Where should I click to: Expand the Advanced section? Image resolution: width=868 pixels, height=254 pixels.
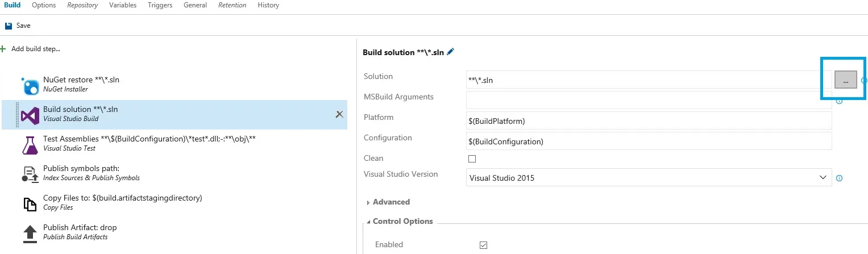(391, 202)
